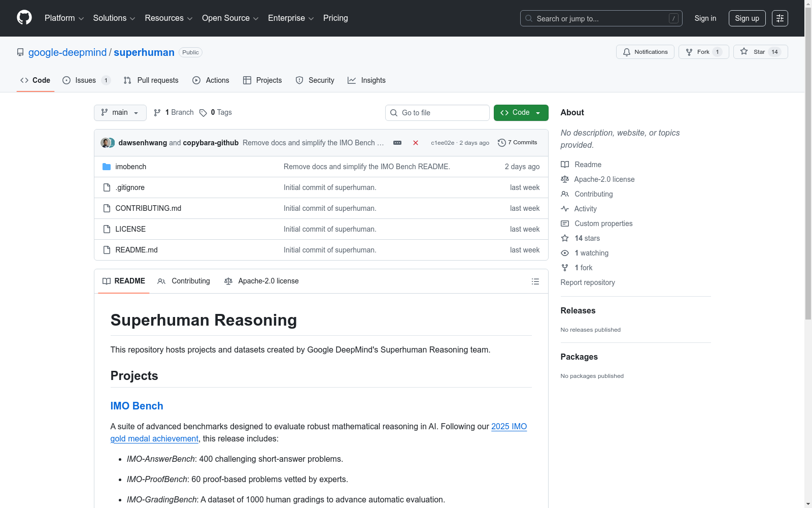Click the fork icon beside 1 fork
812x508 pixels.
tap(565, 268)
